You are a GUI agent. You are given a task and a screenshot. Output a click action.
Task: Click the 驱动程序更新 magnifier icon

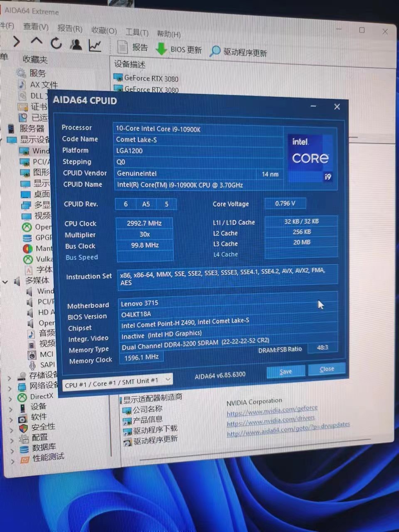(215, 51)
